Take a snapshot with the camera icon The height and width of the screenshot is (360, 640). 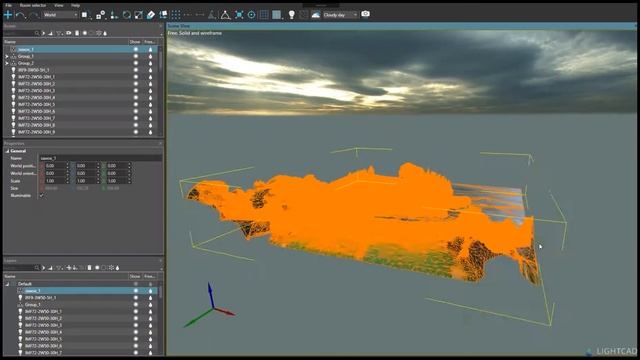click(x=365, y=14)
